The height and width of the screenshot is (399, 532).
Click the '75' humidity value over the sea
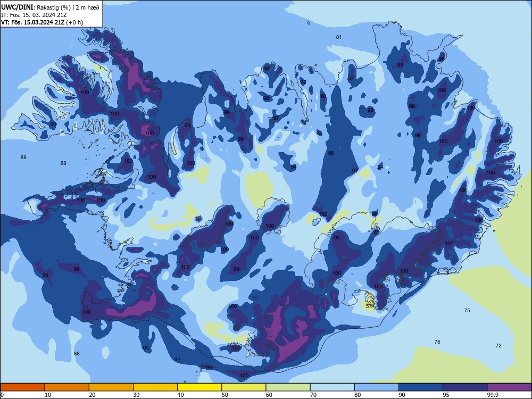tap(467, 311)
